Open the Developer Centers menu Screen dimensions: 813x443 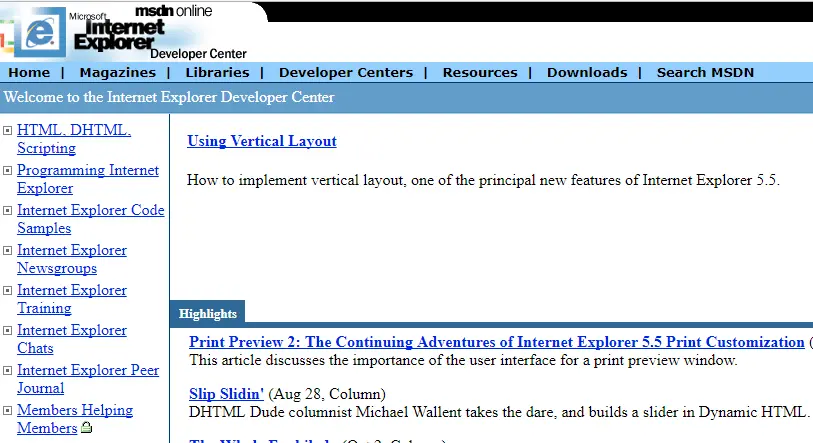[x=346, y=73]
